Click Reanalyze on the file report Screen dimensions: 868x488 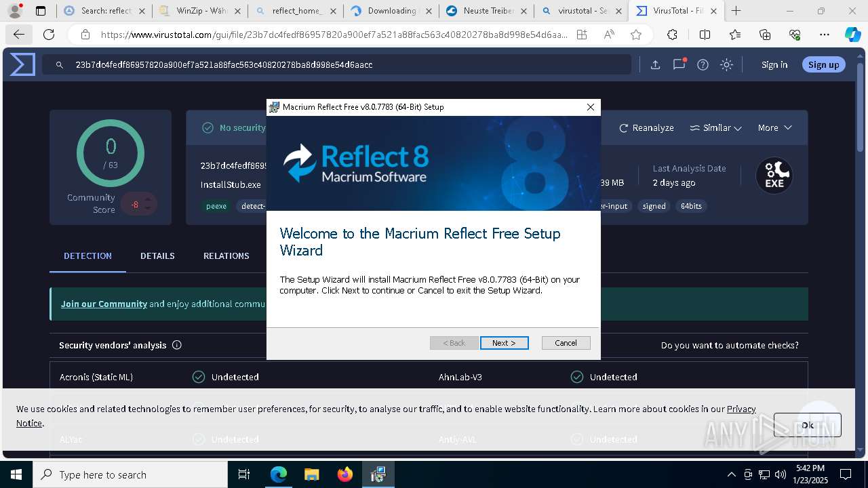pyautogui.click(x=646, y=127)
